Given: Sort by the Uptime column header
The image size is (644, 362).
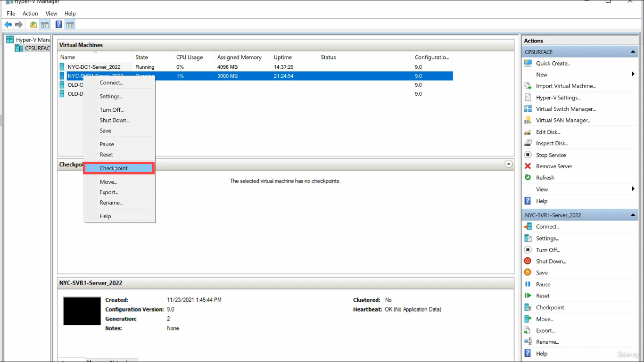Looking at the screenshot, I should coord(294,57).
